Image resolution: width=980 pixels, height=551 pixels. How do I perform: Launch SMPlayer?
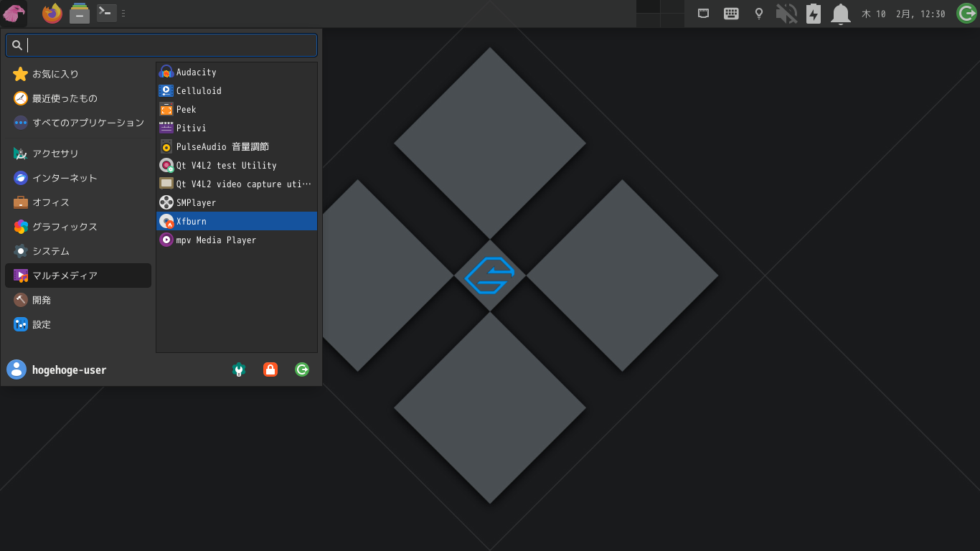237,202
